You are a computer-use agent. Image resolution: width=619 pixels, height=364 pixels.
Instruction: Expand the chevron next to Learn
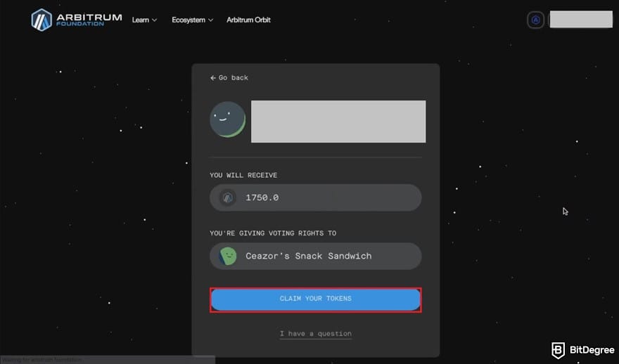tap(155, 20)
